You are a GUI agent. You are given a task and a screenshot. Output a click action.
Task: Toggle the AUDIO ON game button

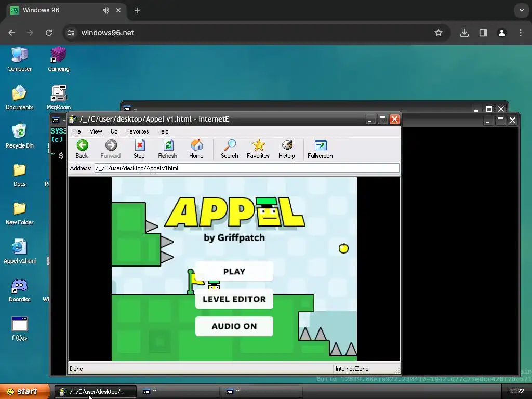coord(234,326)
